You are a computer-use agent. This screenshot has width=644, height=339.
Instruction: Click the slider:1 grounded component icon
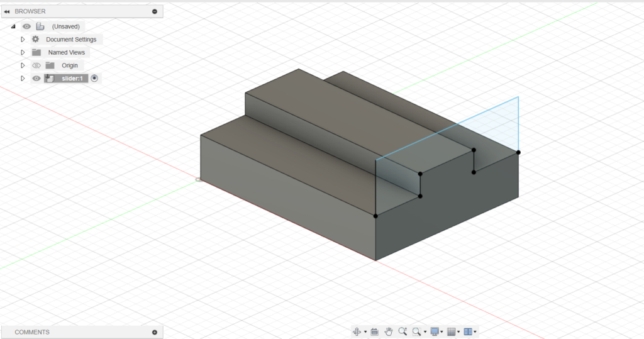pyautogui.click(x=50, y=78)
